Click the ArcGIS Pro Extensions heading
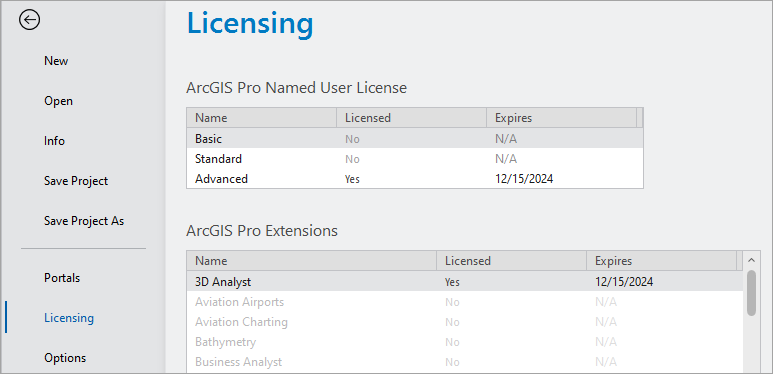 point(262,231)
